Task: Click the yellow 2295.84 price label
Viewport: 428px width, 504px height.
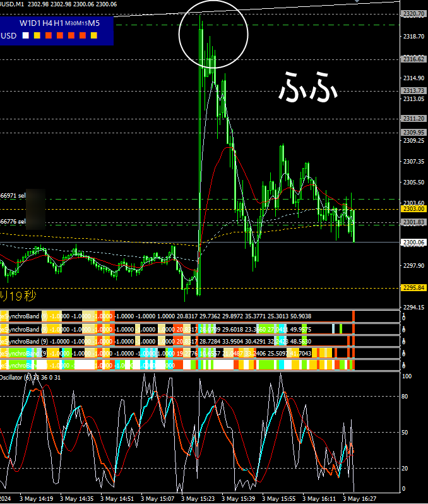Action: [x=413, y=287]
